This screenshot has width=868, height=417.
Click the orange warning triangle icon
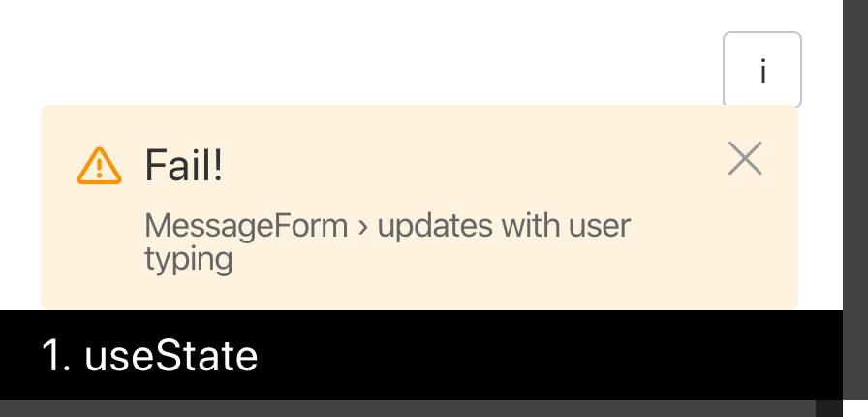(x=99, y=166)
